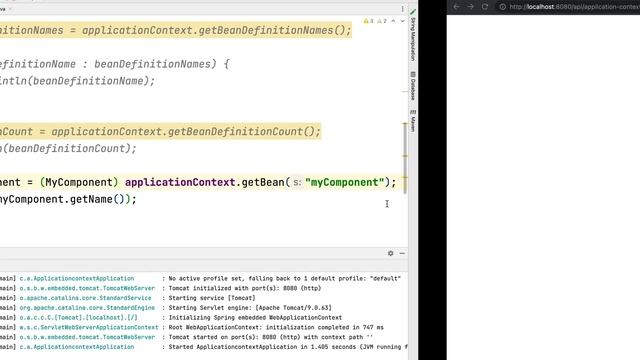The image size is (640, 360).
Task: Go back in the browser window
Action: 456,7
